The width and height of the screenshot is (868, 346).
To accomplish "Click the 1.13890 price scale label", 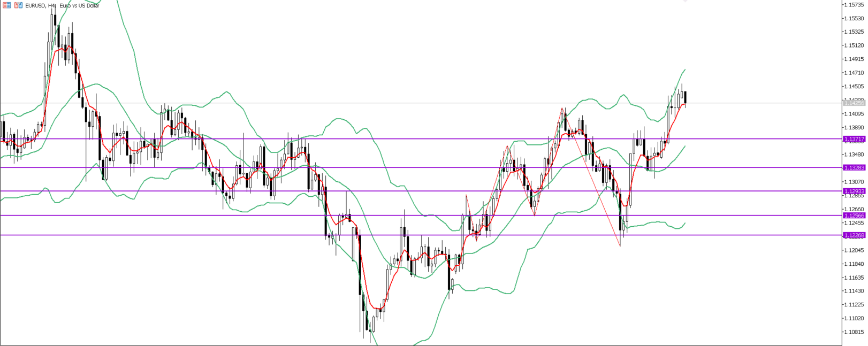I will pyautogui.click(x=854, y=127).
